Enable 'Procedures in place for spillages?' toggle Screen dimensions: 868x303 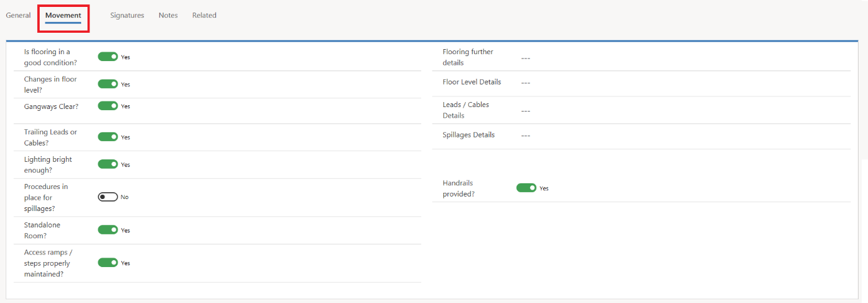tap(108, 197)
